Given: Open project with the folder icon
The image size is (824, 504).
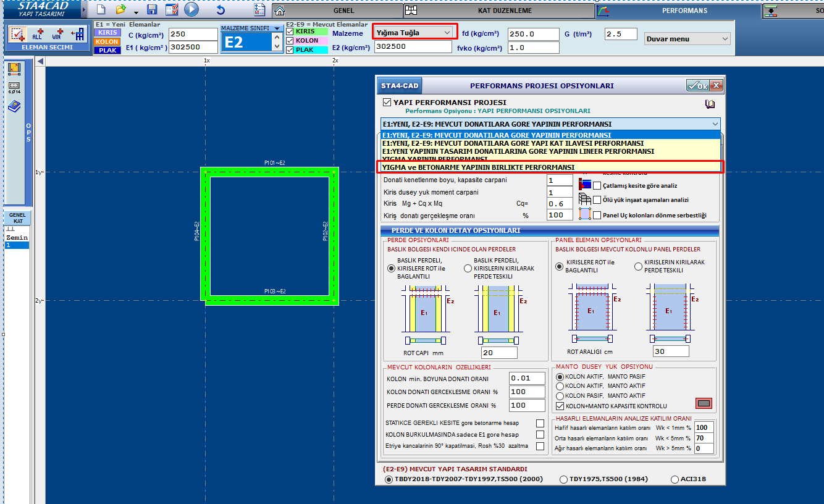Looking at the screenshot, I should click(121, 9).
